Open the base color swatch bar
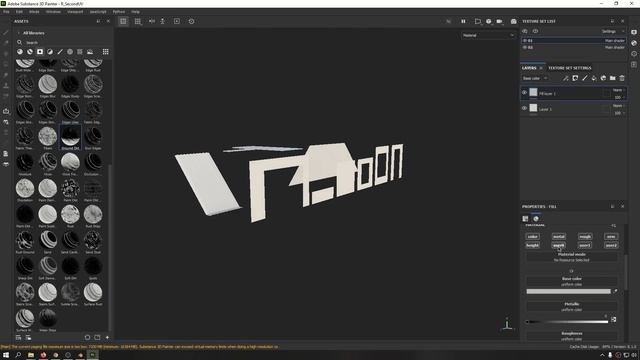The height and width of the screenshot is (360, 640). pyautogui.click(x=569, y=291)
